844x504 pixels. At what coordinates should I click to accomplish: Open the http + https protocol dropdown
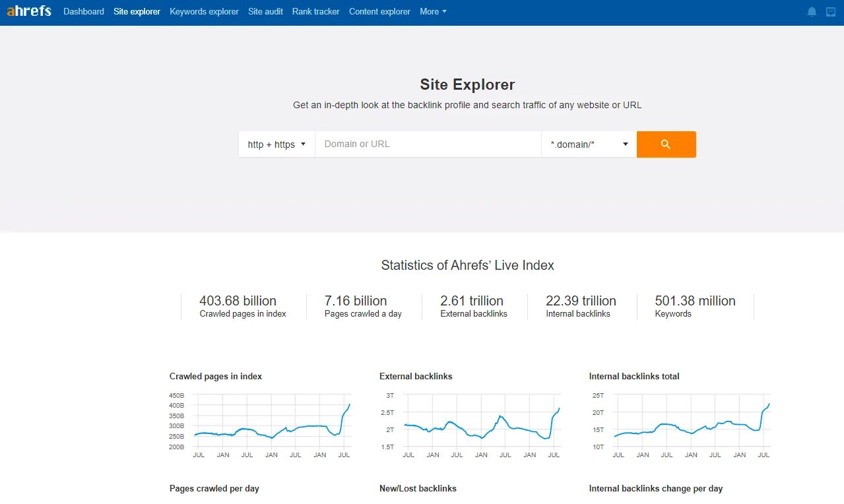[276, 144]
